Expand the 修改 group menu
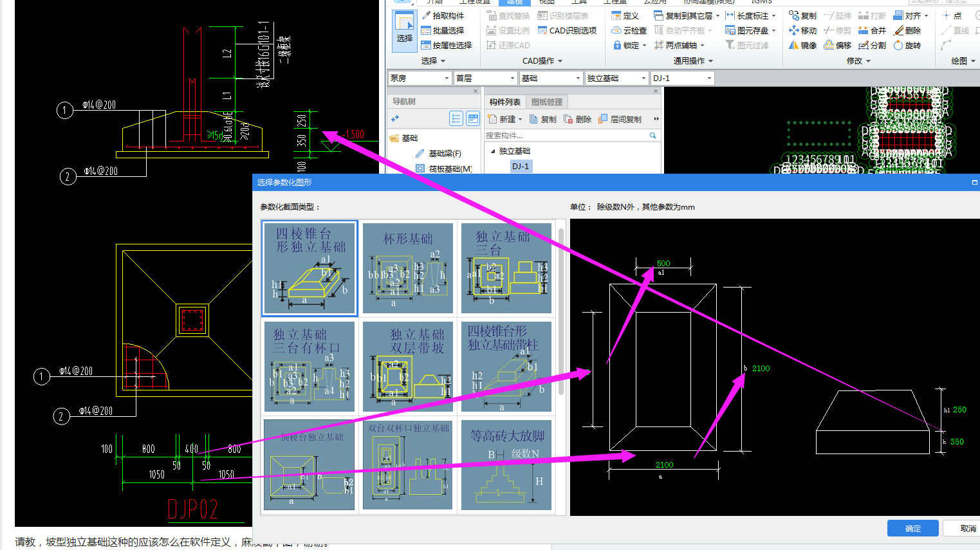This screenshot has width=980, height=550. [858, 60]
